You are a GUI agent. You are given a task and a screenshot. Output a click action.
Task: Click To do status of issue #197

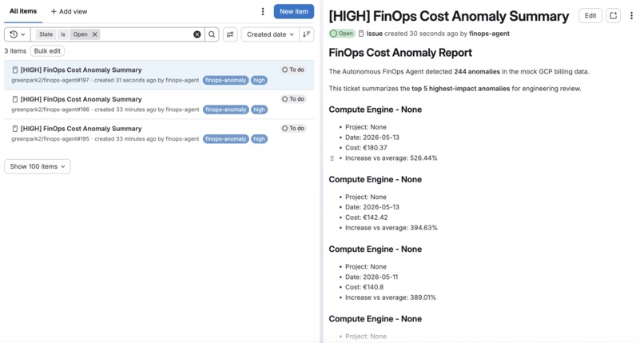coord(293,70)
